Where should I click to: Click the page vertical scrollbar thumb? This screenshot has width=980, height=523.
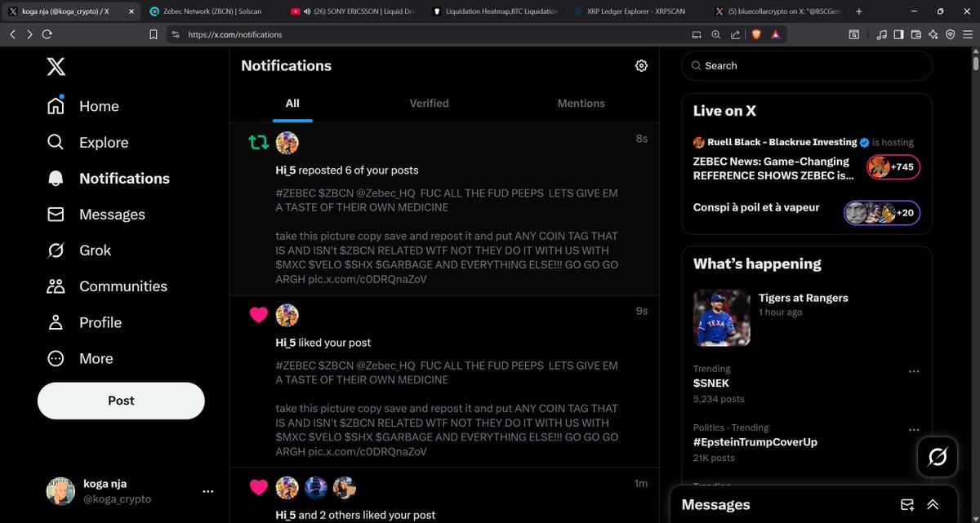coord(975,62)
